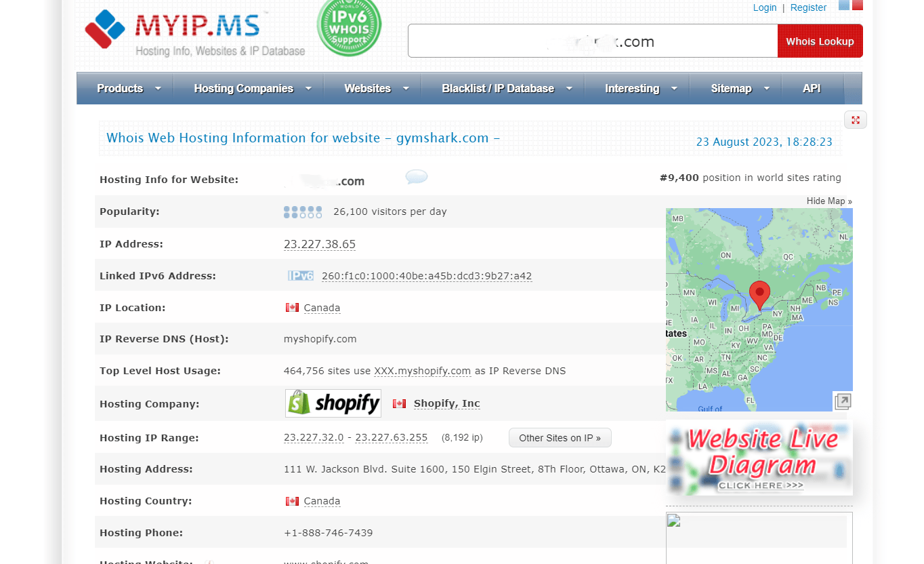Click the red map location marker

point(759,296)
